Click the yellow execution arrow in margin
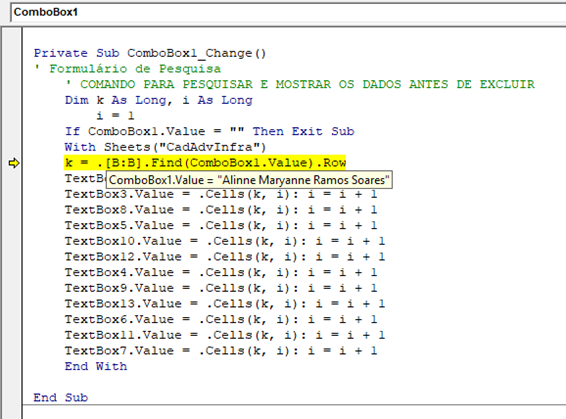Screen dimensions: 566x419 13,163
